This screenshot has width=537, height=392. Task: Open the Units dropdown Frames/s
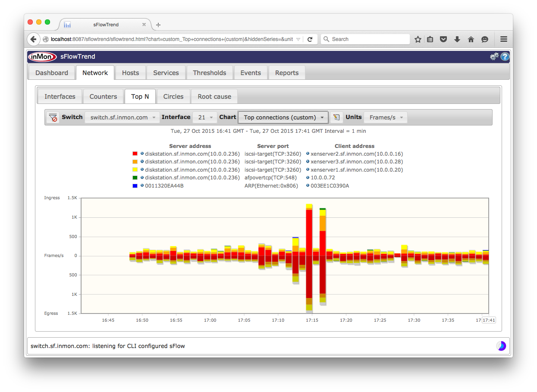pyautogui.click(x=385, y=117)
